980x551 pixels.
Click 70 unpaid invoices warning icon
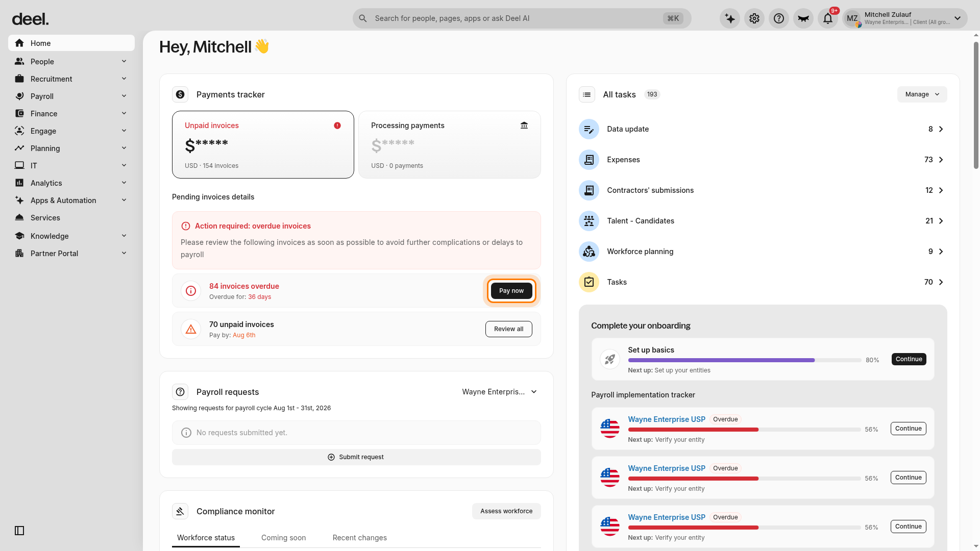pos(191,329)
